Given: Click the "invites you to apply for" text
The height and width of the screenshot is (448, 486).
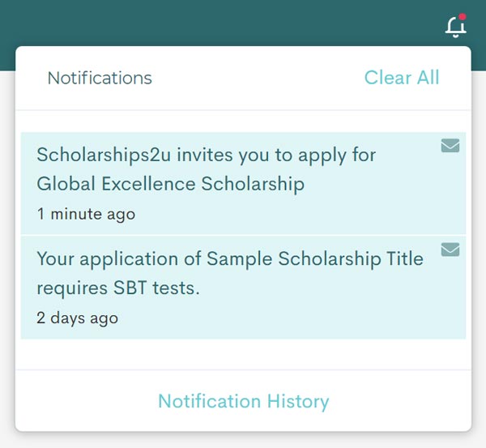Looking at the screenshot, I should tap(276, 155).
